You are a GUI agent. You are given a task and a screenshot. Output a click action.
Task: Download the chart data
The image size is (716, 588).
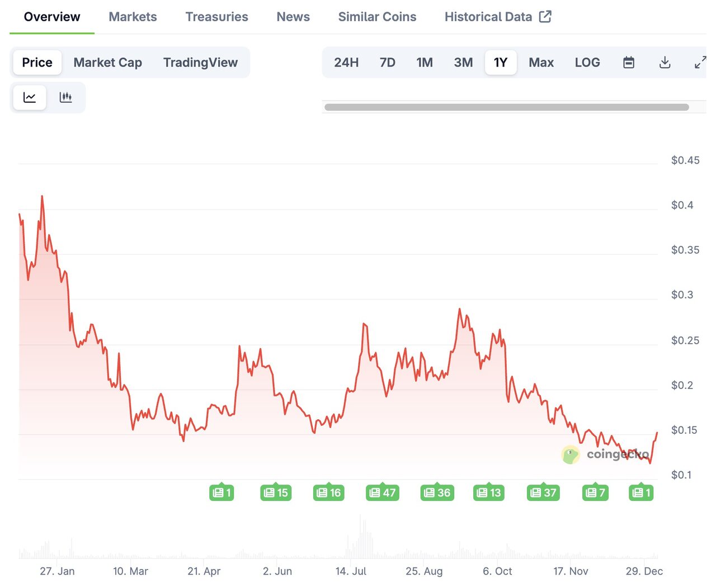(665, 63)
